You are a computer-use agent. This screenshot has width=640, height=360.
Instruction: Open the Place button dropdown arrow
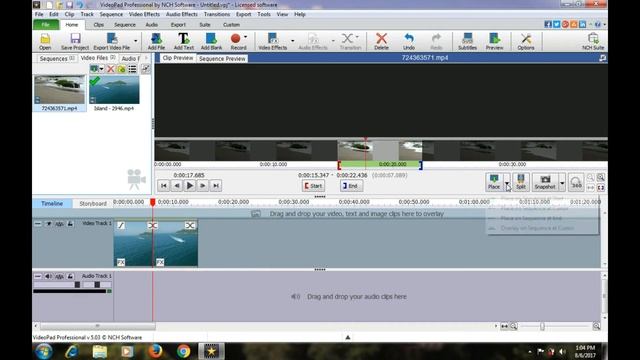click(507, 182)
